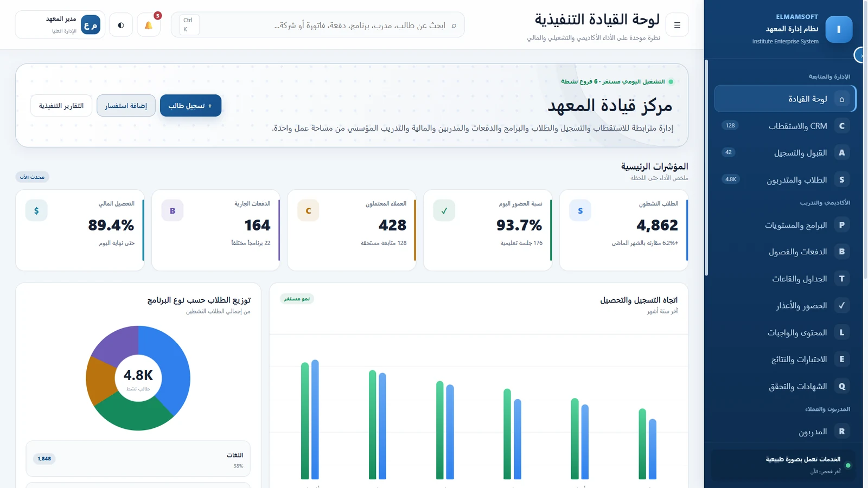
Task: Open الاختبارات والنتائج sidebar item
Action: click(x=784, y=359)
